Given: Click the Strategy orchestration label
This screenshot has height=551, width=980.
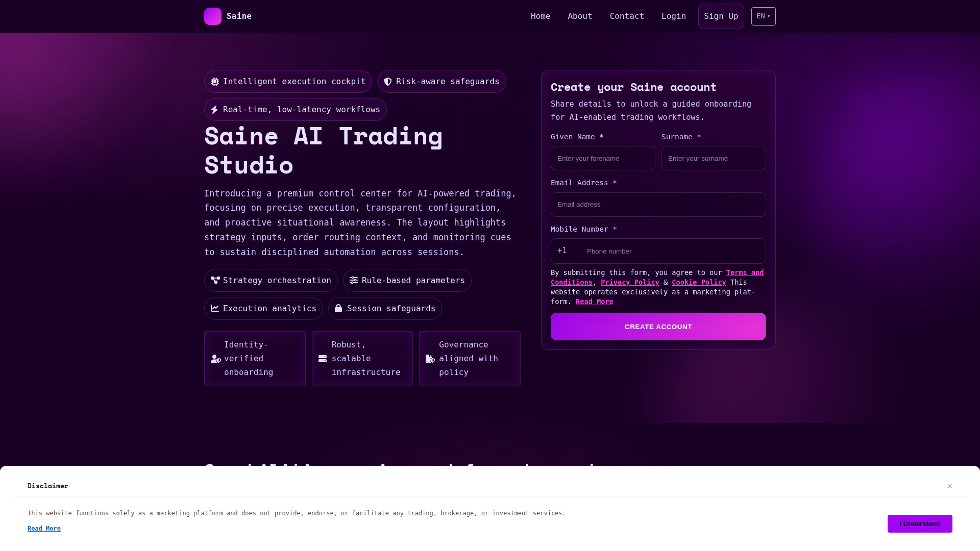Looking at the screenshot, I should [x=277, y=281].
